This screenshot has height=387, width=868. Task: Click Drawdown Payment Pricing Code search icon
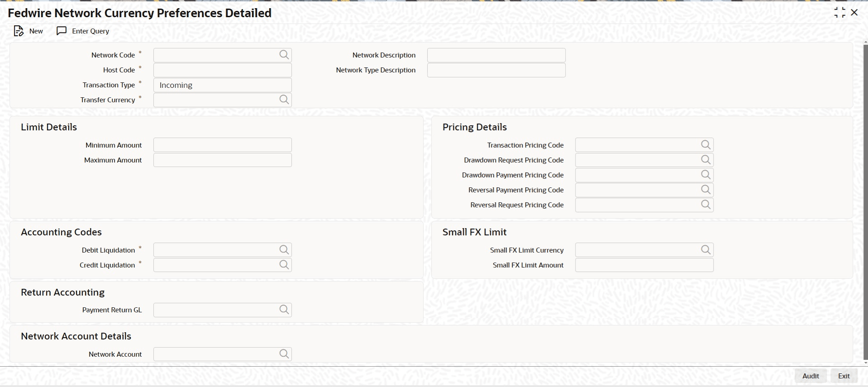click(x=706, y=175)
